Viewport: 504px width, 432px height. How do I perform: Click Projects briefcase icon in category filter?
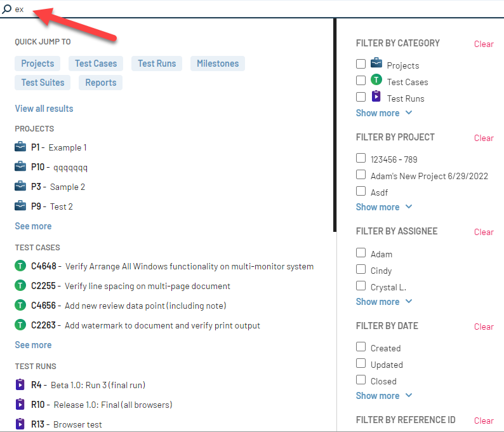pos(376,63)
